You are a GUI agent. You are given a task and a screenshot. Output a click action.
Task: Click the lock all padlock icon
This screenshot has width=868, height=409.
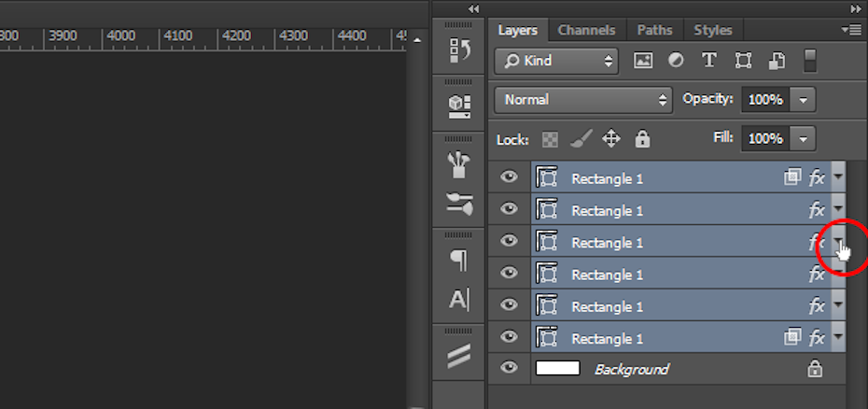[642, 139]
